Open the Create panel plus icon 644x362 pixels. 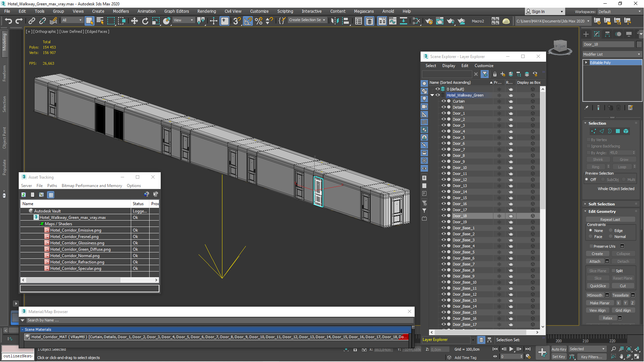point(586,34)
